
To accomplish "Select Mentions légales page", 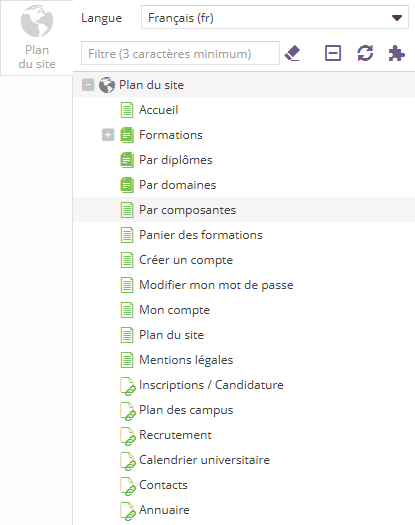I will click(186, 360).
